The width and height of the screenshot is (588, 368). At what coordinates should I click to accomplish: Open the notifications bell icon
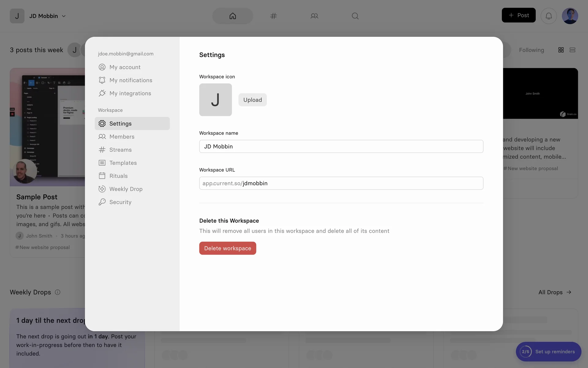point(548,16)
